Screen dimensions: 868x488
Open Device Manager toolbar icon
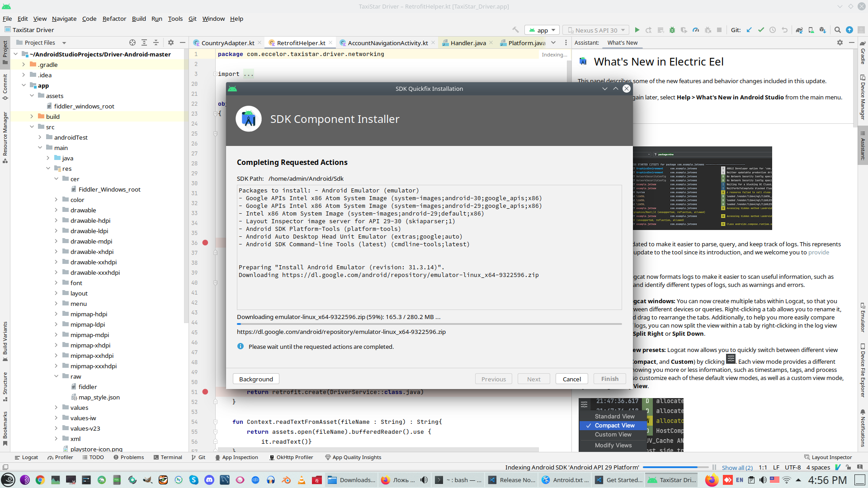[x=811, y=30]
